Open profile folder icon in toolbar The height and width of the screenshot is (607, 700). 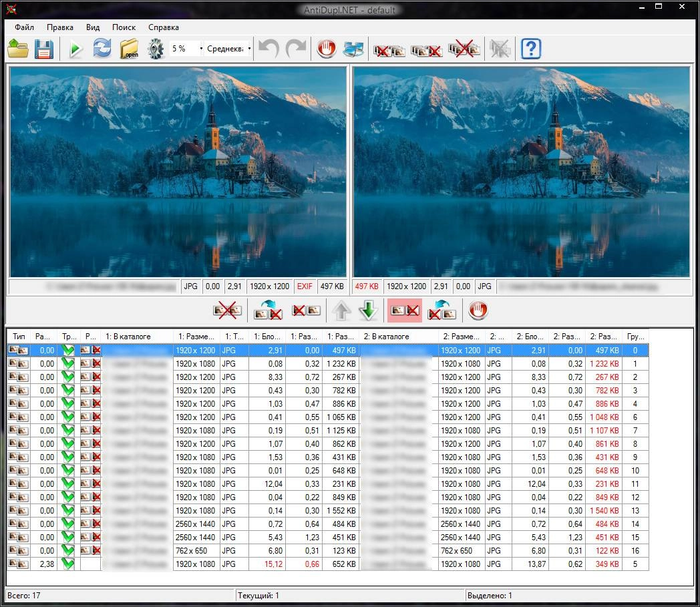(18, 49)
